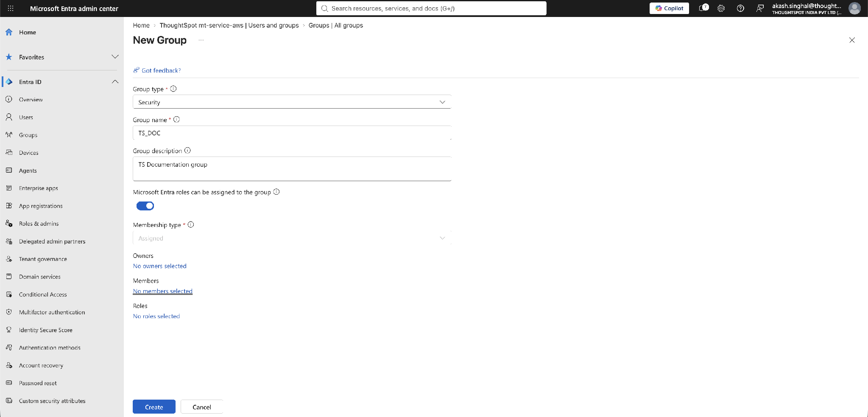This screenshot has width=868, height=417.
Task: Open the New Group ellipsis menu
Action: 201,40
